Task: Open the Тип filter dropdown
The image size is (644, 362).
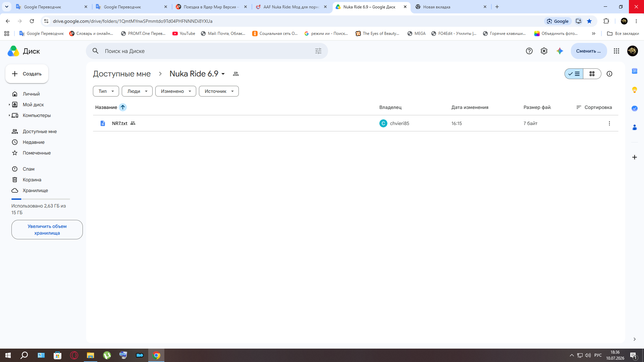Action: pos(106,91)
